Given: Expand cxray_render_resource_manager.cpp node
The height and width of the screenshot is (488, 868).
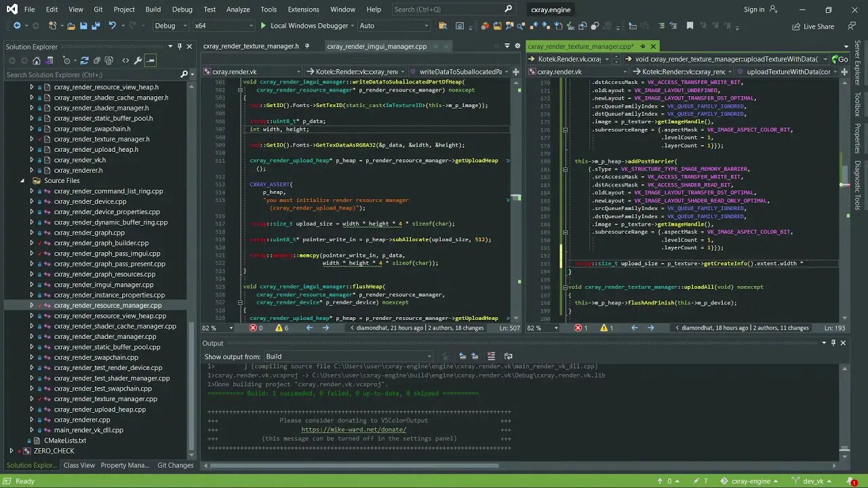Looking at the screenshot, I should [31, 305].
